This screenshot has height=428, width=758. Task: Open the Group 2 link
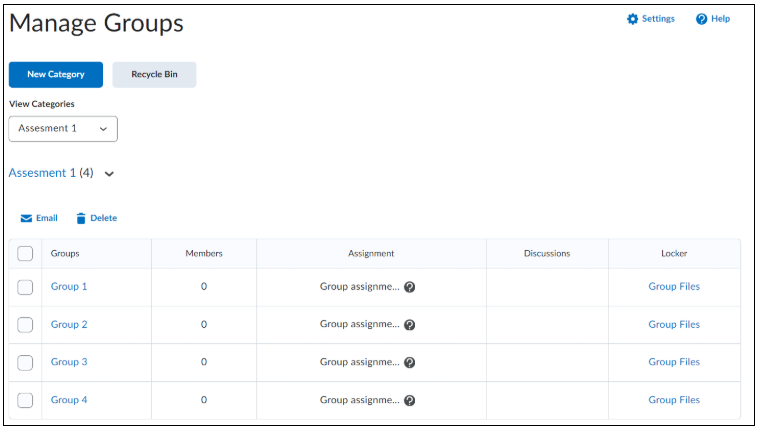click(69, 325)
